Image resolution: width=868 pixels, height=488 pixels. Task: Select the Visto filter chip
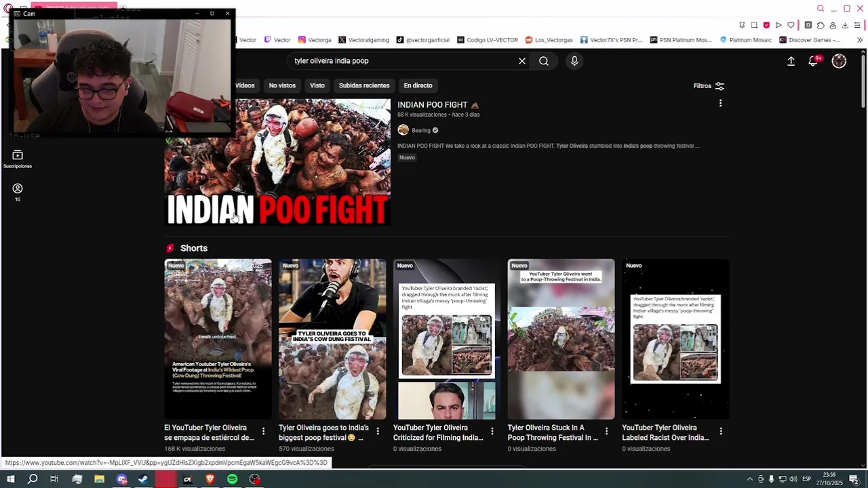coord(317,85)
